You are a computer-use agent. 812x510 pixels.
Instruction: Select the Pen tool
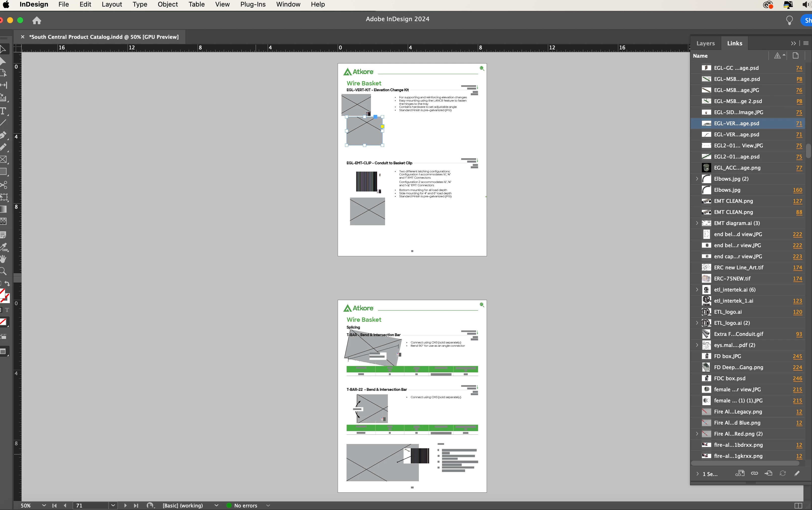[x=3, y=135]
